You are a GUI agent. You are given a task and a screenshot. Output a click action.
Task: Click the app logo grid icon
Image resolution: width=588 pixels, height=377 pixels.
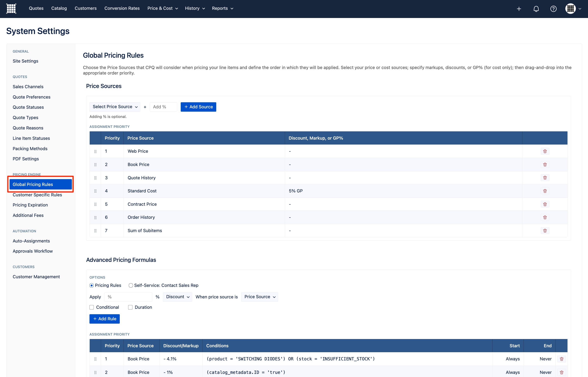point(11,9)
